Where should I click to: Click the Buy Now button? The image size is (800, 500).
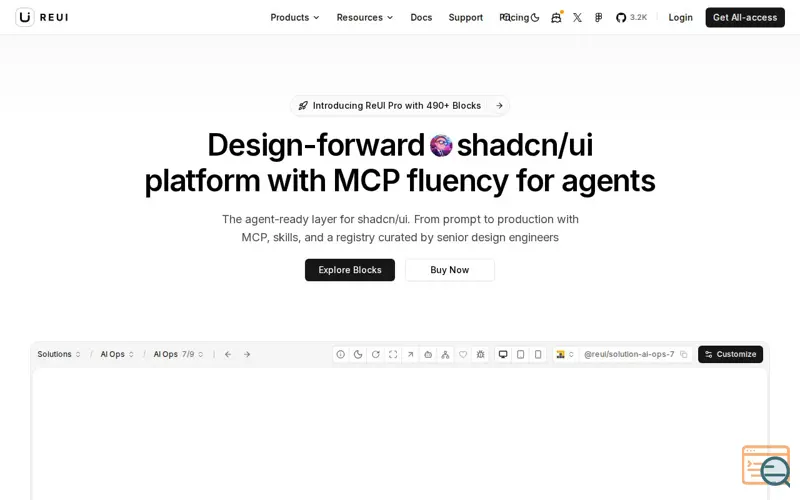click(x=449, y=270)
